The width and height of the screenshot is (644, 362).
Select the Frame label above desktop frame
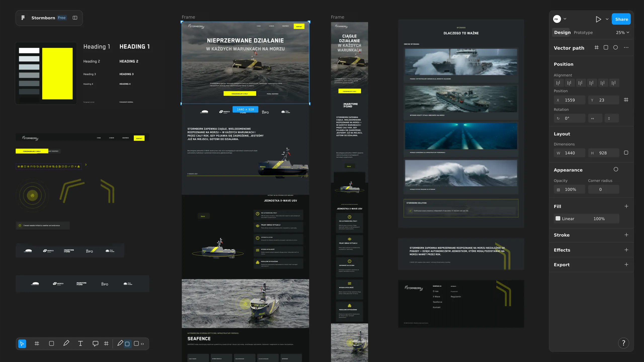click(x=188, y=17)
